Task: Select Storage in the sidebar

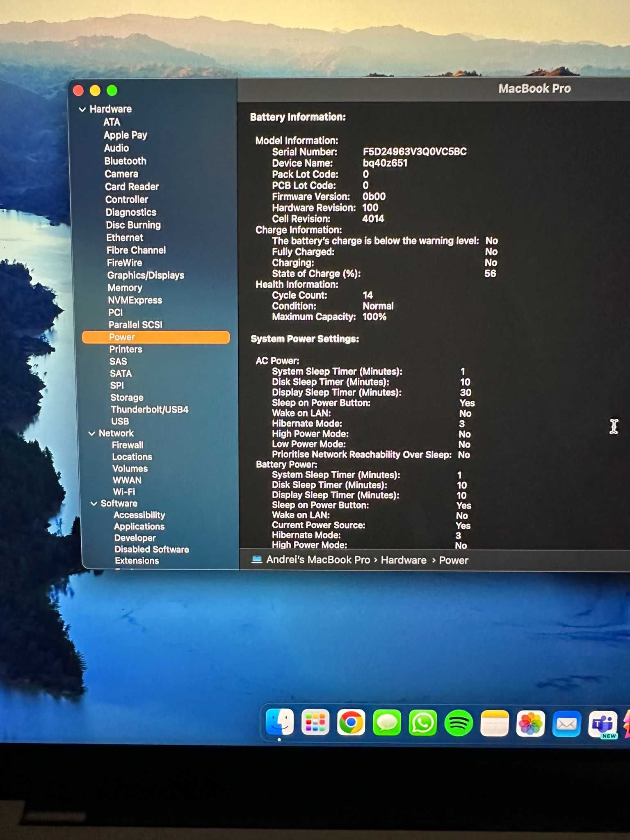Action: tap(127, 397)
